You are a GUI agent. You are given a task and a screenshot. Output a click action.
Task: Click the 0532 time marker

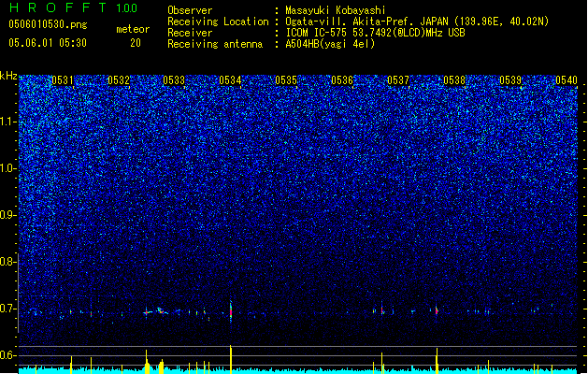[119, 80]
